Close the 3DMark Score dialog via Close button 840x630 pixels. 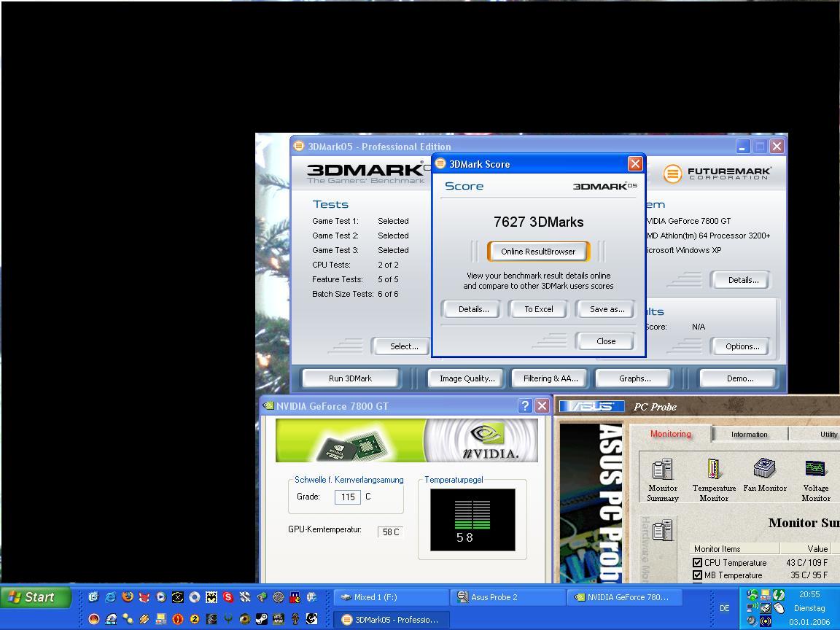coord(606,341)
